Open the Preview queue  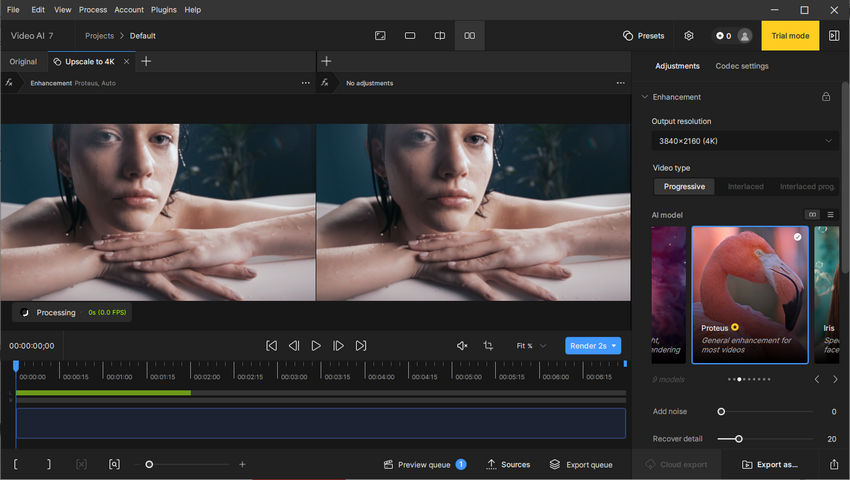pyautogui.click(x=425, y=464)
